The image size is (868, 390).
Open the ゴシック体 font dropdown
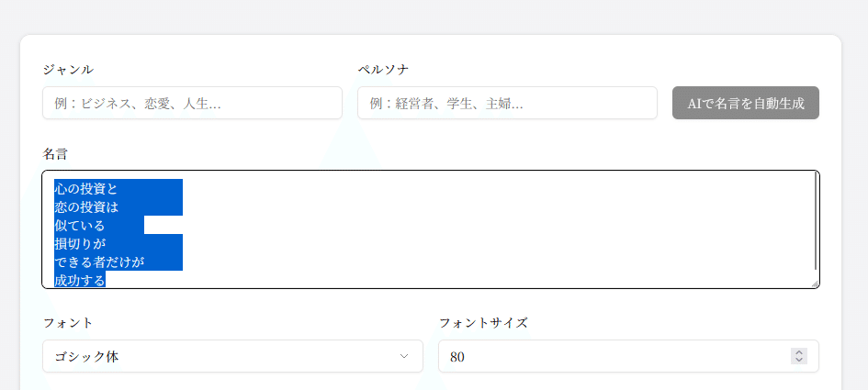point(232,356)
